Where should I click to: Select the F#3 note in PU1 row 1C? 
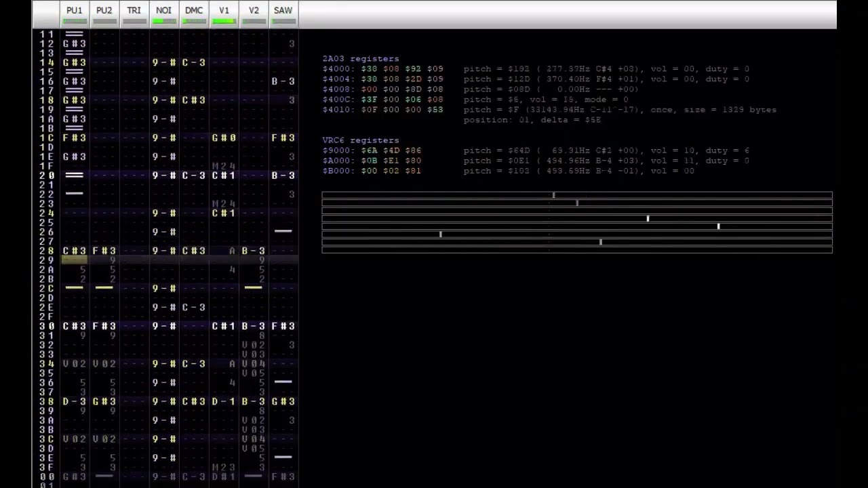(x=75, y=138)
